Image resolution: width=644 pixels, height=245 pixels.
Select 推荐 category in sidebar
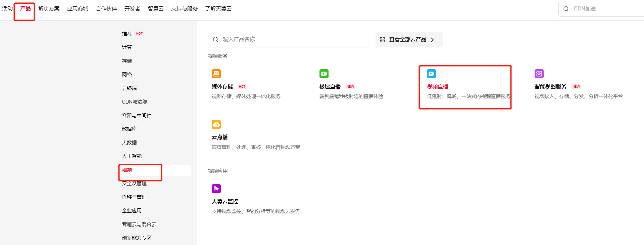[127, 34]
